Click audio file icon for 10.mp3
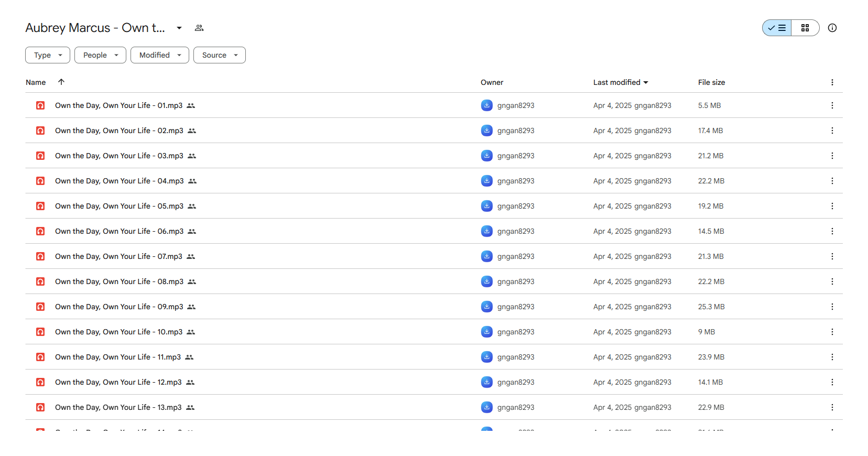The width and height of the screenshot is (868, 456). pyautogui.click(x=40, y=332)
